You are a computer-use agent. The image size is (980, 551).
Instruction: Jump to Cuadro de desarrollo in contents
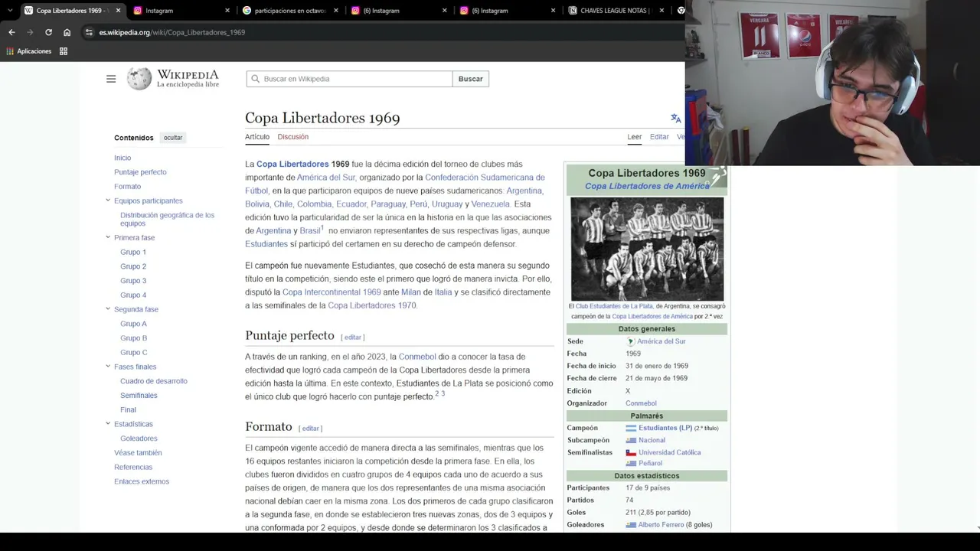pos(154,381)
